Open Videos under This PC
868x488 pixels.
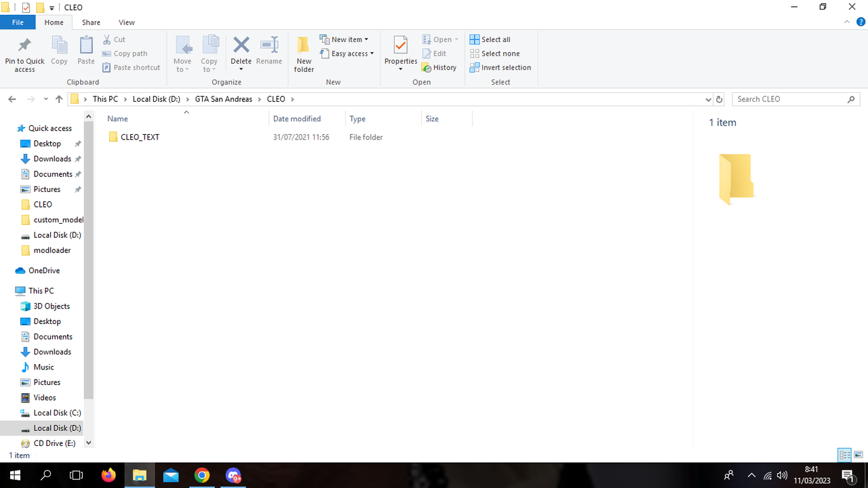point(45,398)
